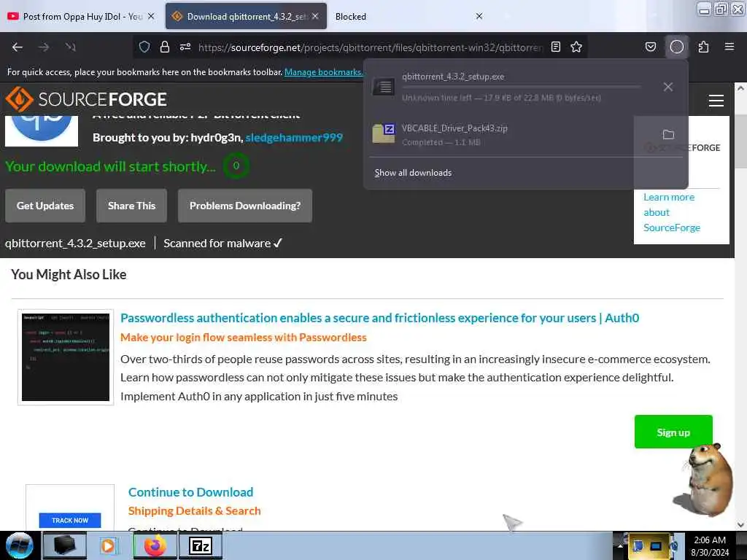Click the page scrollbar down arrow

pos(740,525)
